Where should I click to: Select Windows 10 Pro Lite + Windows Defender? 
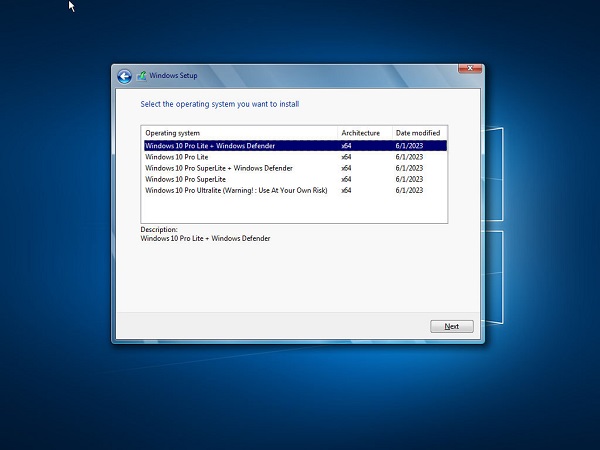tap(295, 146)
